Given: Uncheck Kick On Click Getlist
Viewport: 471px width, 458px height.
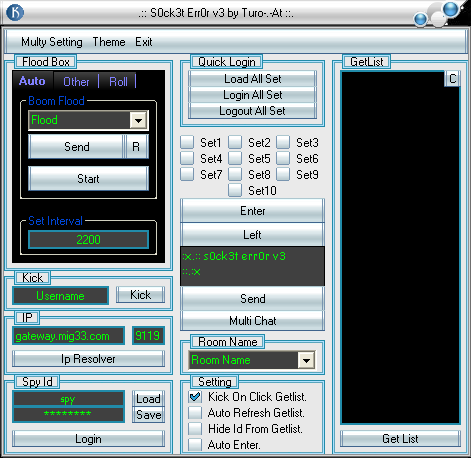Looking at the screenshot, I should point(195,397).
